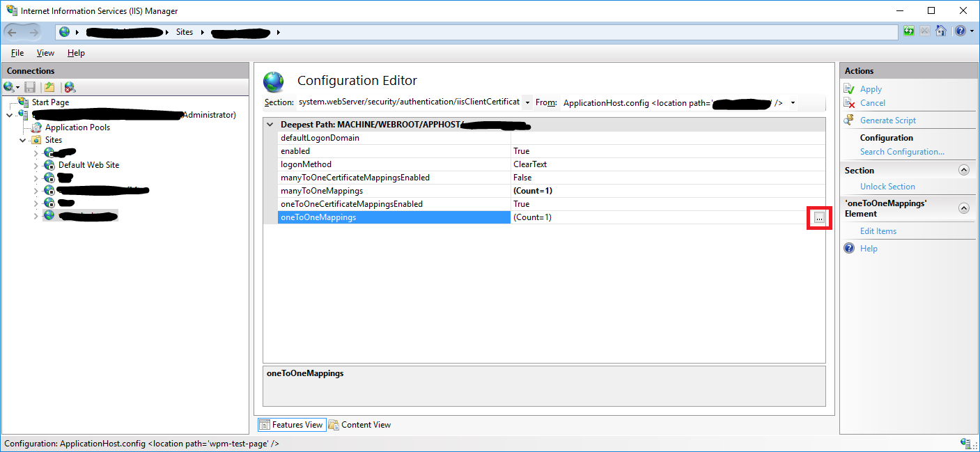The height and width of the screenshot is (452, 980).
Task: Click the Features View icon at the bottom
Action: 265,425
